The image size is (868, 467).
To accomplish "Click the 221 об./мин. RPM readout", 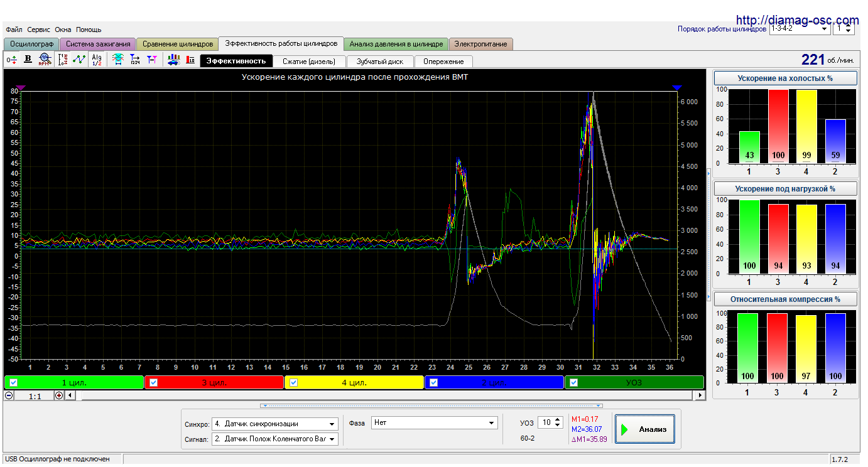I will (x=827, y=60).
